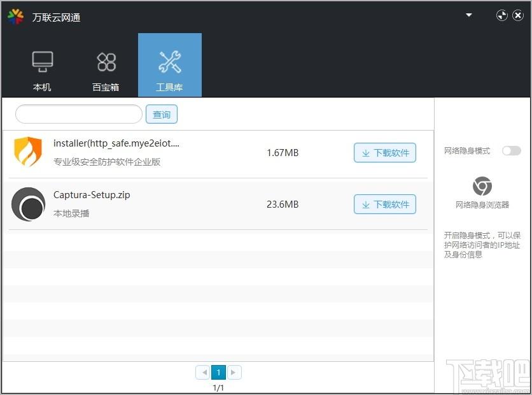The height and width of the screenshot is (395, 532).
Task: Select the installer(http_safe.mye2eiot... file name
Action: point(116,143)
